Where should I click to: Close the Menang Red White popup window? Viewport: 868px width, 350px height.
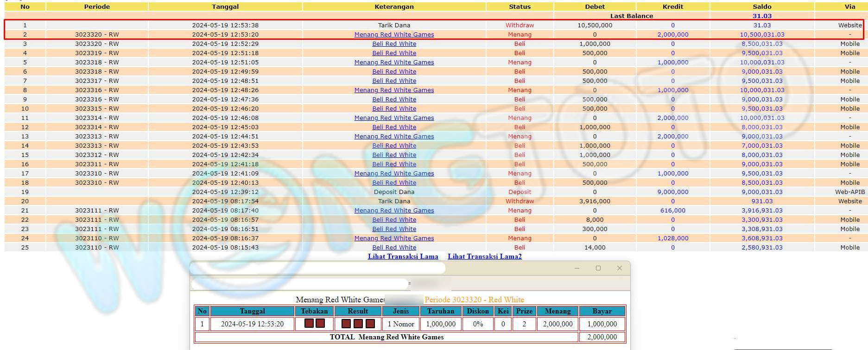tap(619, 268)
